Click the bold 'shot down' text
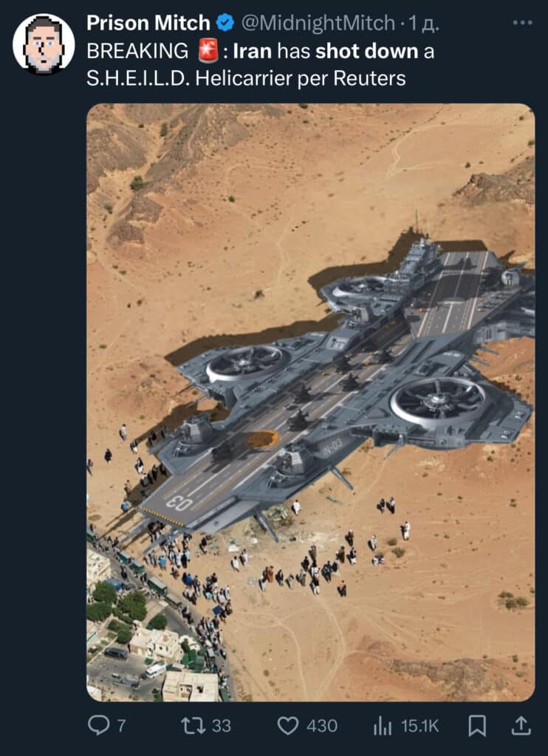 [x=366, y=51]
